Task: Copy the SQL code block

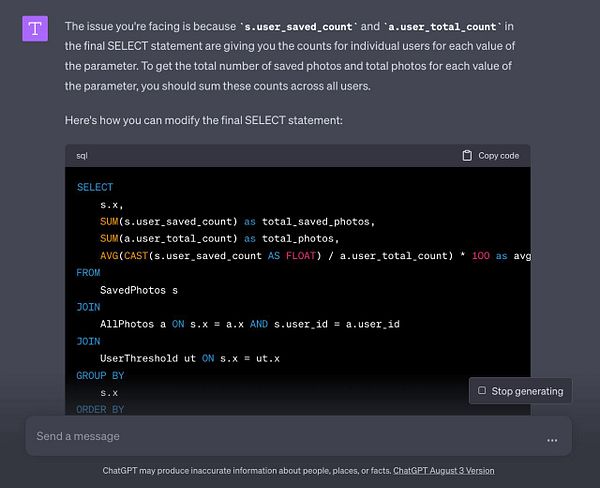Action: pyautogui.click(x=491, y=155)
